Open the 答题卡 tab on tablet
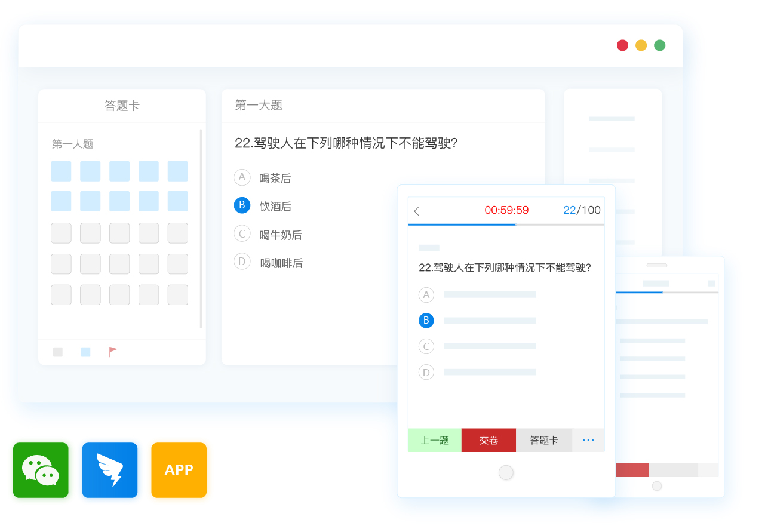Screen dimensions: 765x532 (x=544, y=440)
